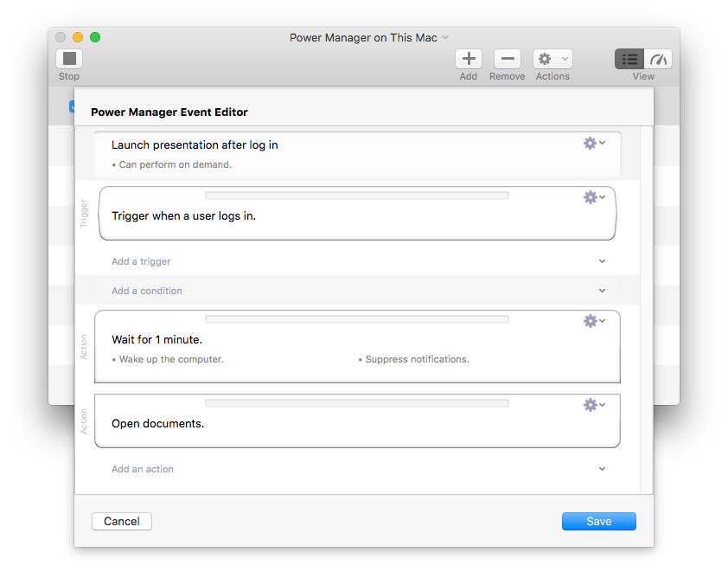728x565 pixels.
Task: Click the Wait action drag handle bar
Action: pos(357,319)
